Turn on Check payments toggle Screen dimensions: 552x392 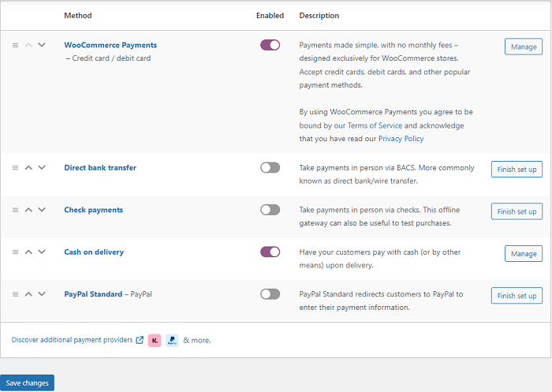pos(270,210)
